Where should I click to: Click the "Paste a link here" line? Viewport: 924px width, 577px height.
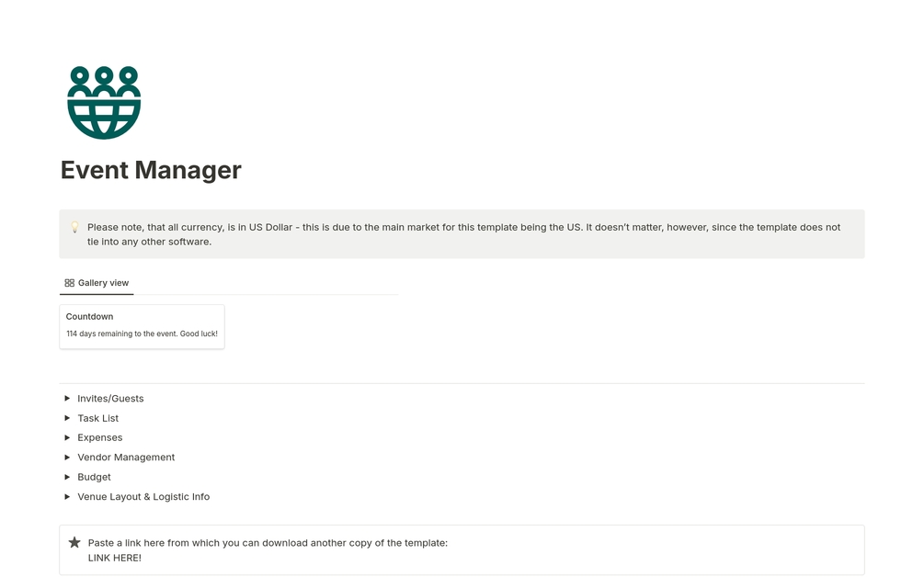point(267,543)
